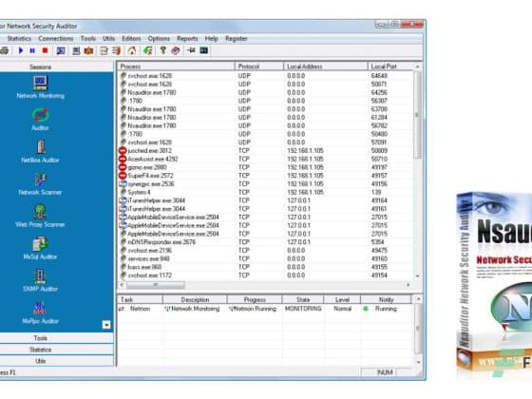Click the horizontal scrollbar left arrow

[x=123, y=285]
